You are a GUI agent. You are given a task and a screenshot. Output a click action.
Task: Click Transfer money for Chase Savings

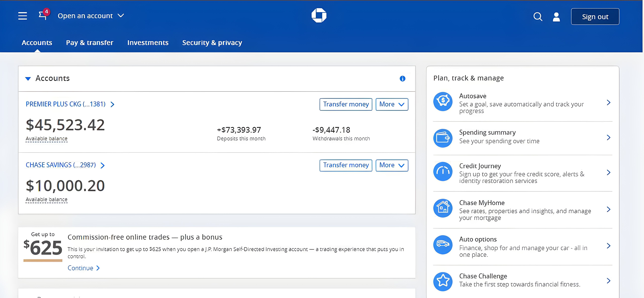tap(346, 165)
